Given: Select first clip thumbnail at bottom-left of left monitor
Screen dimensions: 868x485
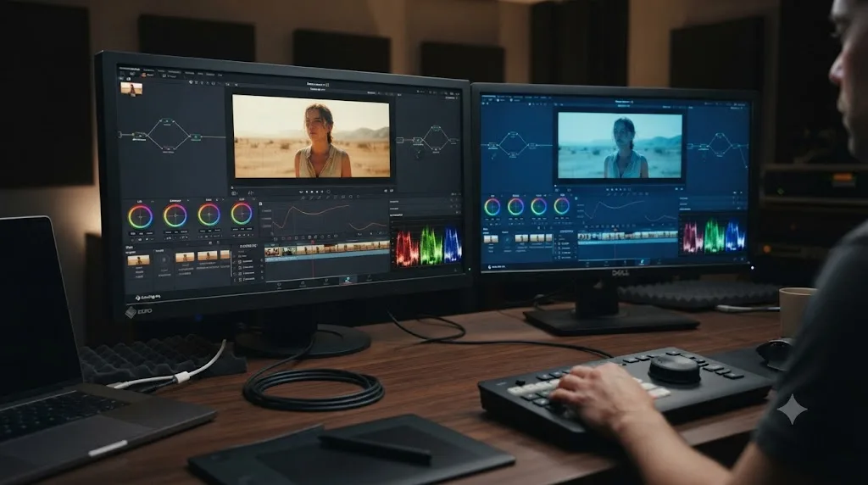Looking at the screenshot, I should (x=138, y=259).
